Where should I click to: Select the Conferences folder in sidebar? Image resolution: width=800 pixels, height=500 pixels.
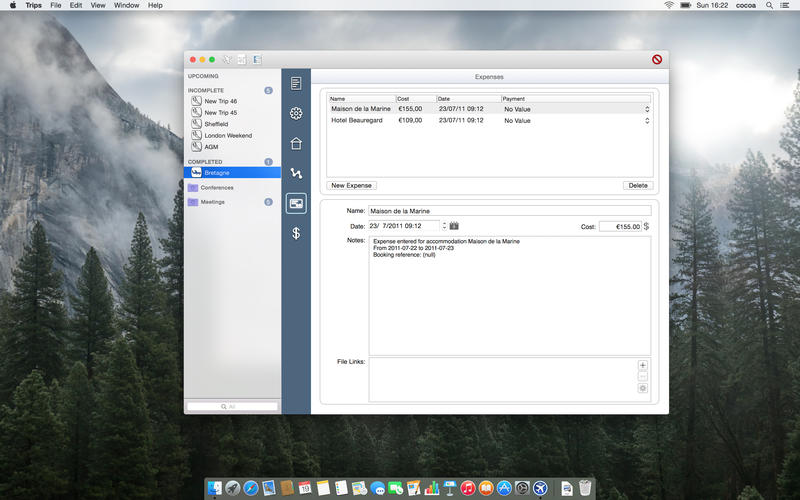pos(217,187)
